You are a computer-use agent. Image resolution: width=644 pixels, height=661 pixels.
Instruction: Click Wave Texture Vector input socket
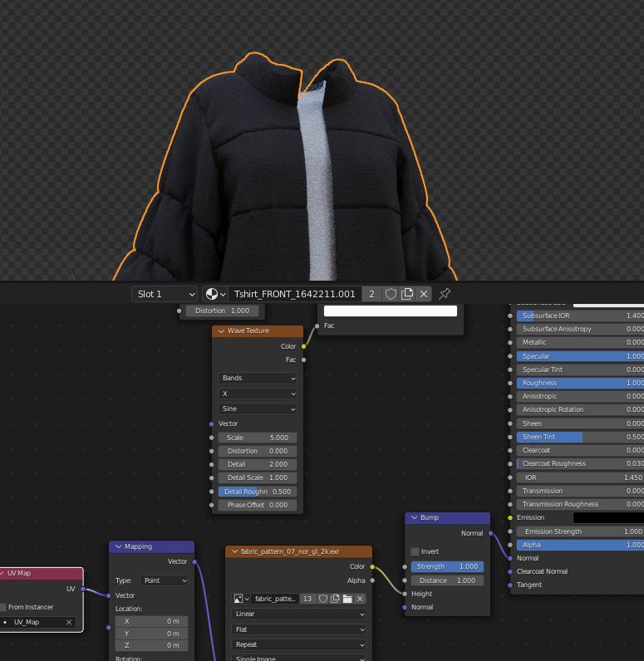[x=212, y=424]
